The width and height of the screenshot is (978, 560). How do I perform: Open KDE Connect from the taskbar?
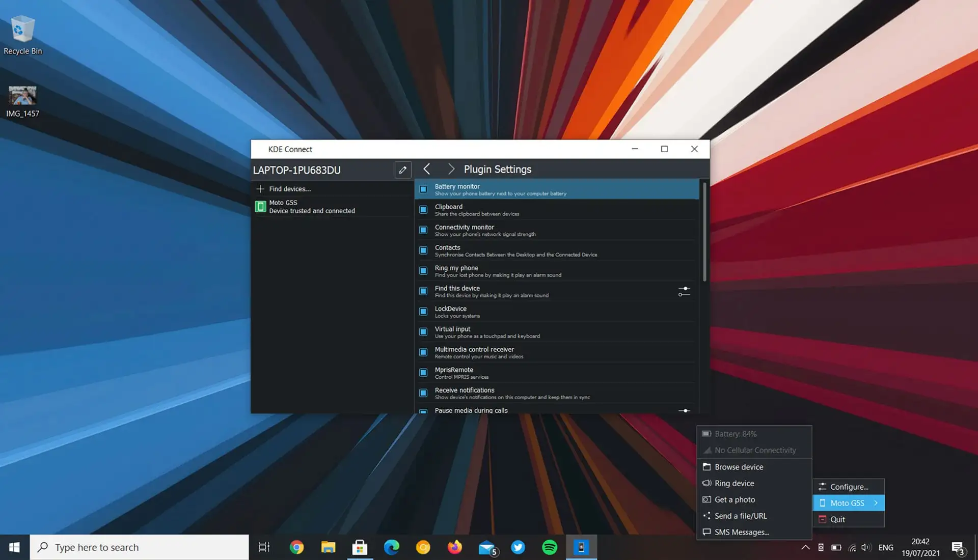pyautogui.click(x=581, y=547)
